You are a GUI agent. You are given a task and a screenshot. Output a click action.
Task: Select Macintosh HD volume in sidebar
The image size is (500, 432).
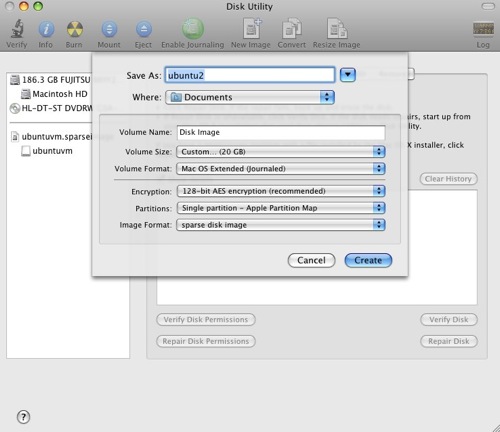click(54, 94)
